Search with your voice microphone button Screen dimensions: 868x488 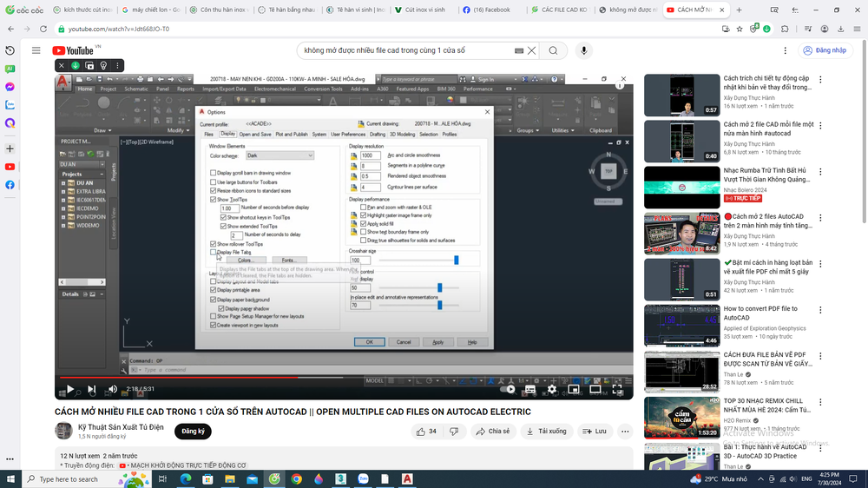[583, 50]
